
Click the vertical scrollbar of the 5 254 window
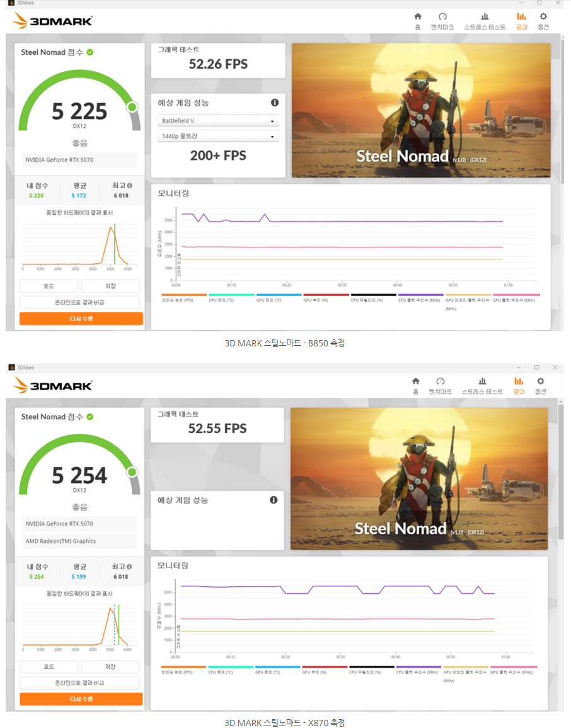(x=562, y=471)
